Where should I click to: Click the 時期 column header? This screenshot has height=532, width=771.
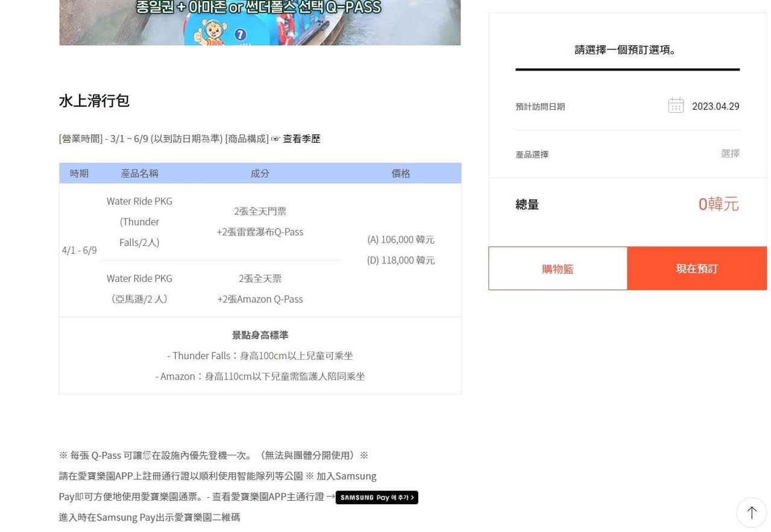[79, 174]
